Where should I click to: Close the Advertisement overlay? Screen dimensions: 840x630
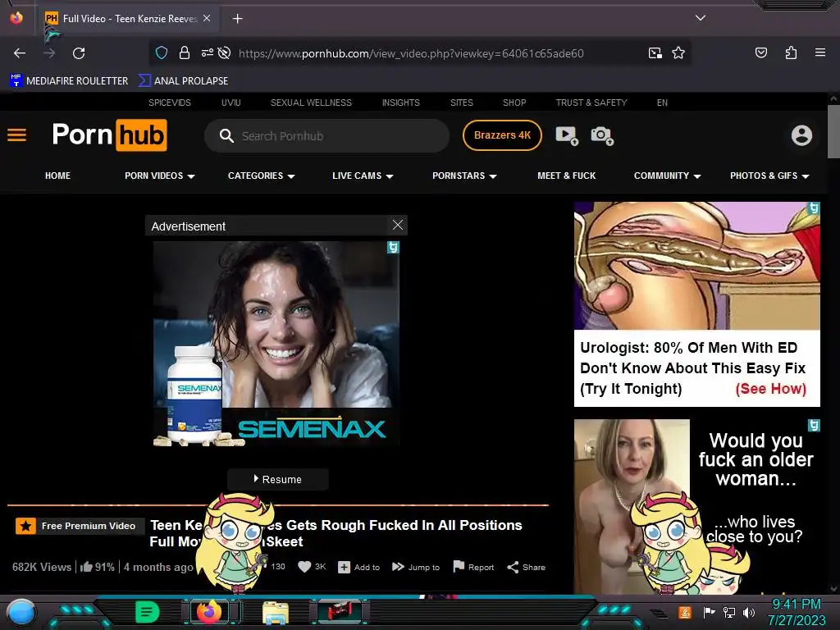[x=398, y=225]
